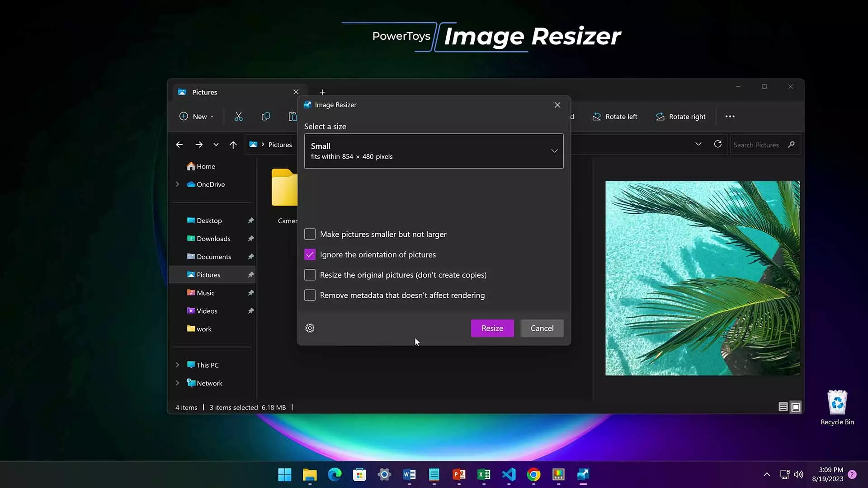Enable Remove metadata that doesn't affect rendering

click(310, 295)
